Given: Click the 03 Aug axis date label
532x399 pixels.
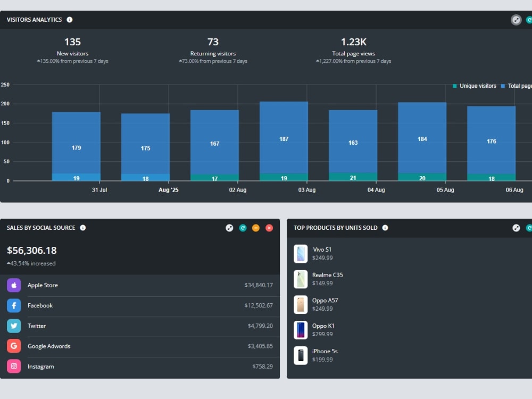Looking at the screenshot, I should coord(307,190).
